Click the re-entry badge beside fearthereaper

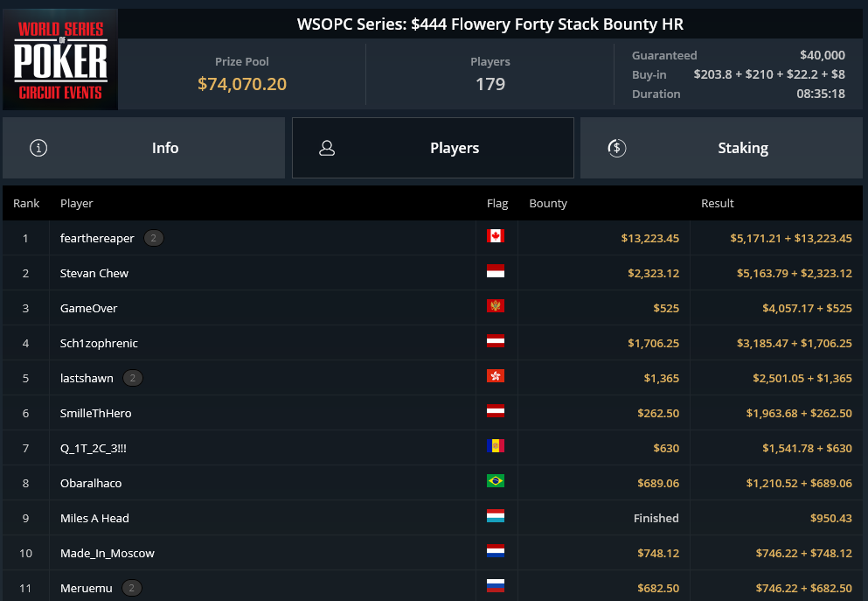pos(153,238)
